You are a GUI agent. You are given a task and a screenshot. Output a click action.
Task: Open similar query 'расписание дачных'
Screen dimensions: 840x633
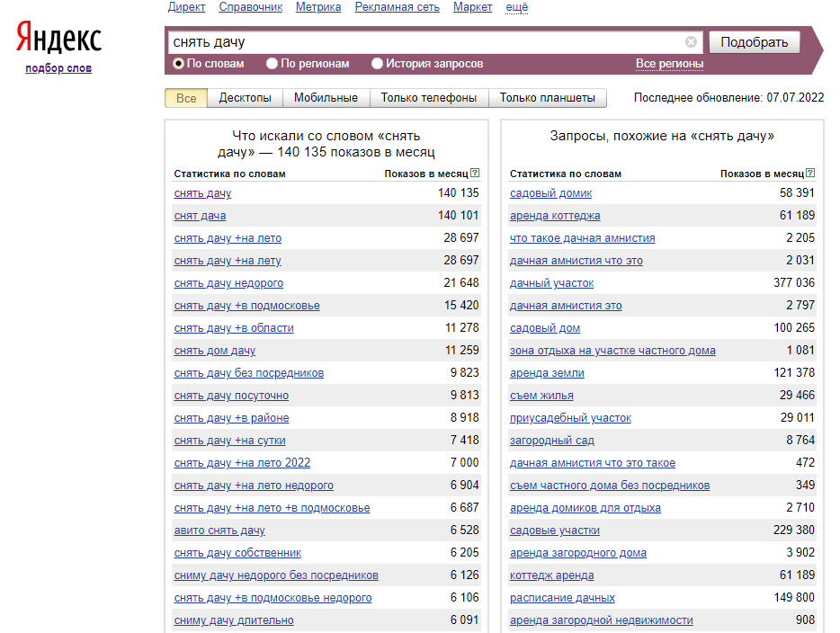coord(562,598)
